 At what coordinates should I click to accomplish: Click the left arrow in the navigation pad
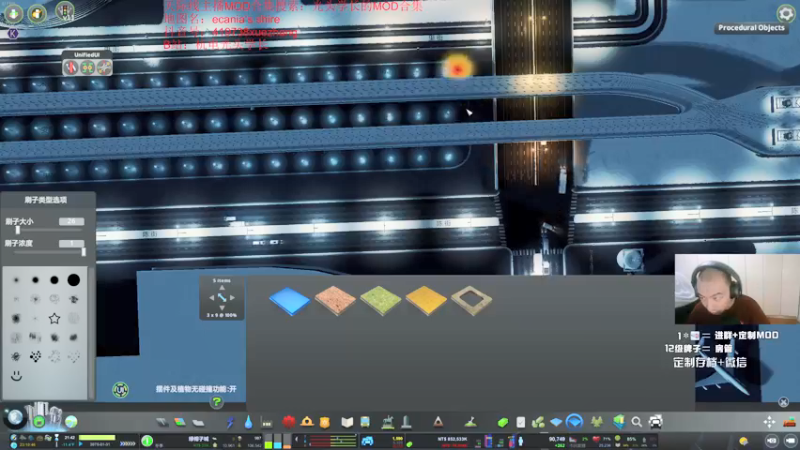[x=212, y=297]
